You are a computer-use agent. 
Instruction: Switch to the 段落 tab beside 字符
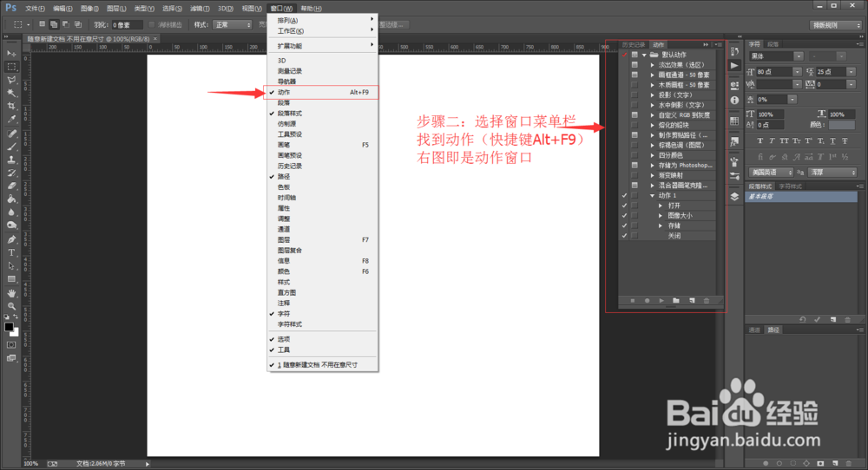click(x=773, y=44)
